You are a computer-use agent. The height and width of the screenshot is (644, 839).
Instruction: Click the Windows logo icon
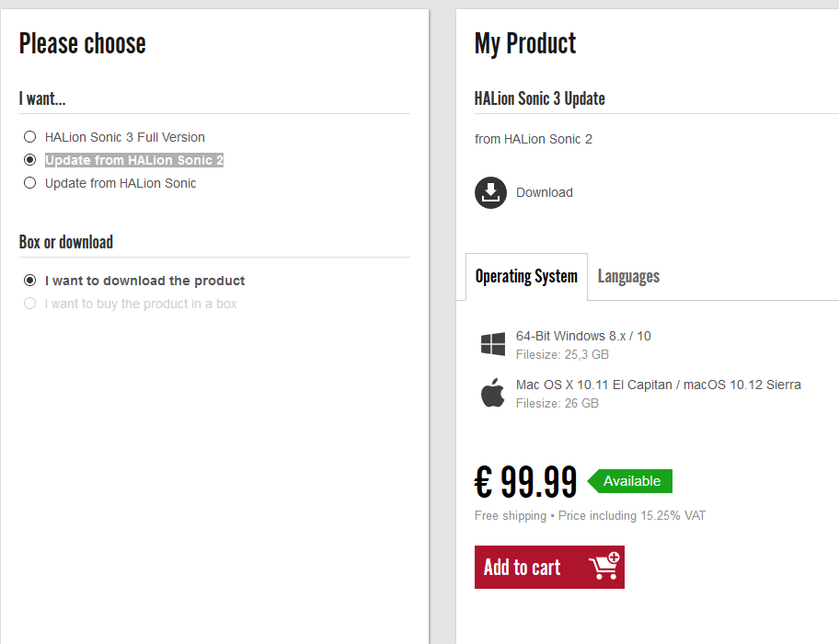tap(493, 345)
